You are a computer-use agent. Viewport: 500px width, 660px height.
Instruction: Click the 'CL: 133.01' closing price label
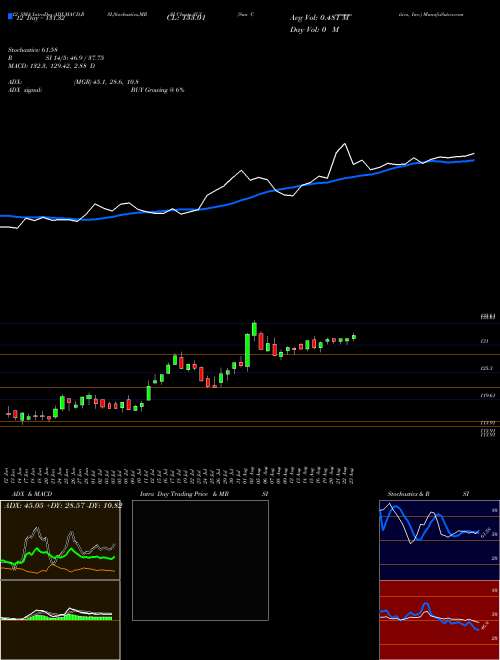click(x=185, y=18)
